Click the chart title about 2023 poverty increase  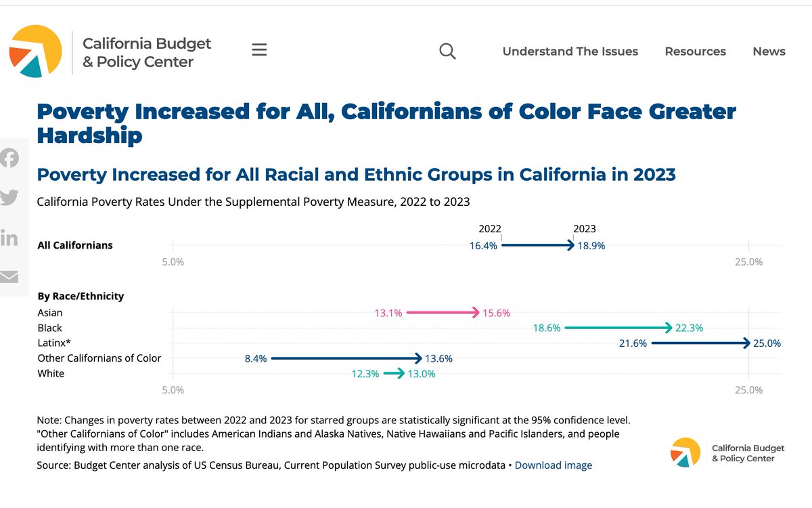356,175
